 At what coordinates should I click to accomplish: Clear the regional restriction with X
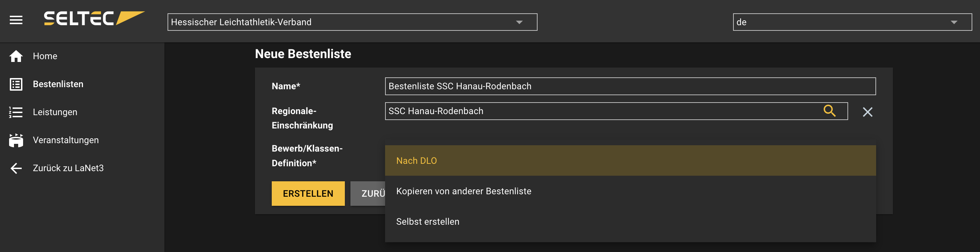(x=867, y=112)
